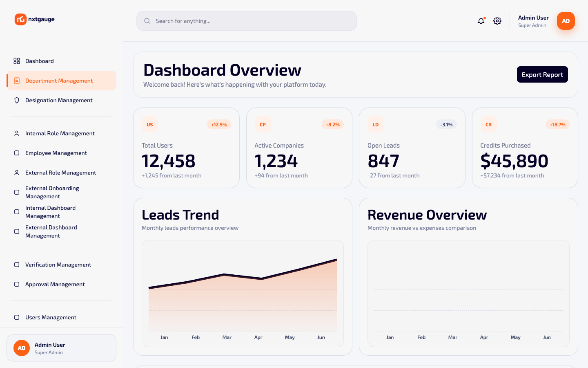Image resolution: width=588 pixels, height=368 pixels.
Task: Click the Leads Trend area chart
Action: (243, 294)
